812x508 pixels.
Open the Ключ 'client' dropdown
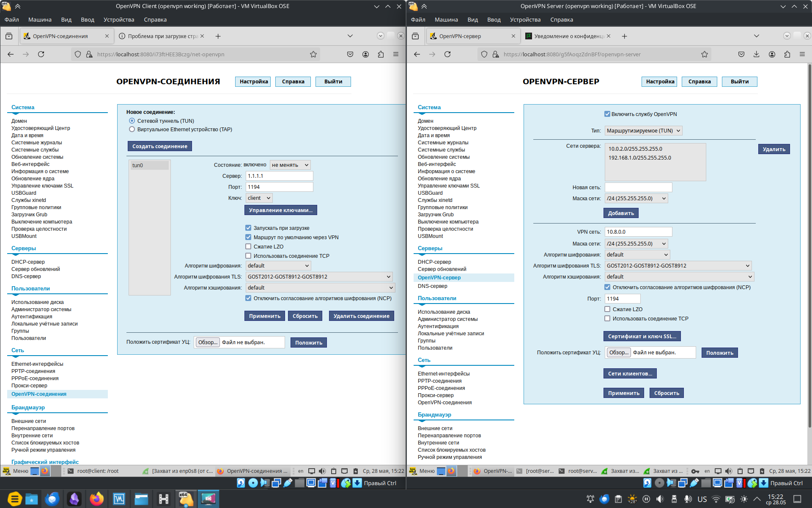[x=259, y=198]
